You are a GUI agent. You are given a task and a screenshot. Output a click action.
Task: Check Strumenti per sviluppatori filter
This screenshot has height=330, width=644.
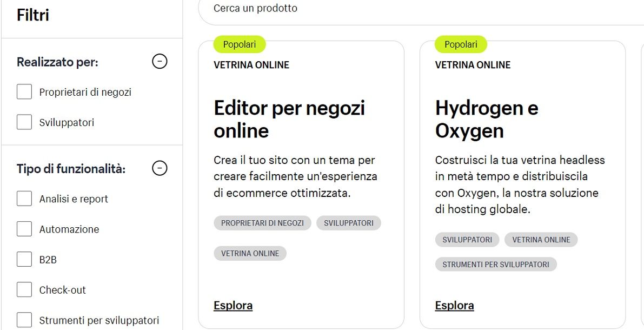(24, 320)
